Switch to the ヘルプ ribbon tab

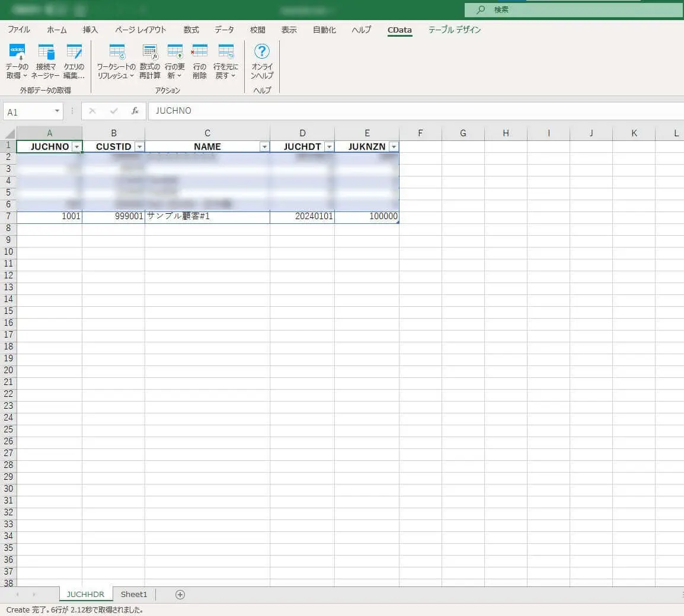click(x=361, y=30)
